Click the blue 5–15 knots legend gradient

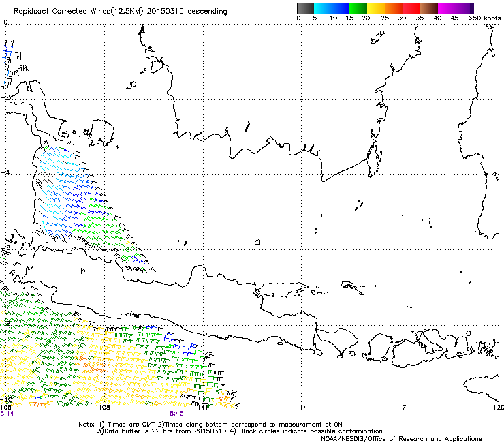[332, 8]
